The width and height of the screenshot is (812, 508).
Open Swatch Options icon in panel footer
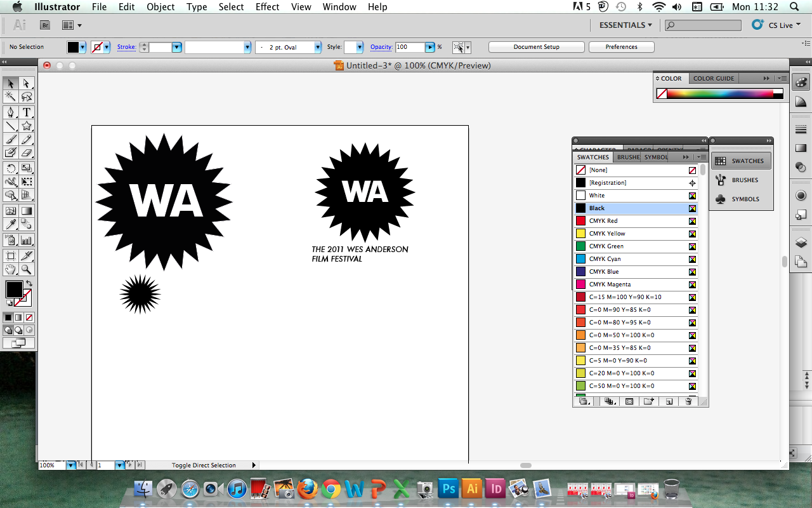point(629,401)
